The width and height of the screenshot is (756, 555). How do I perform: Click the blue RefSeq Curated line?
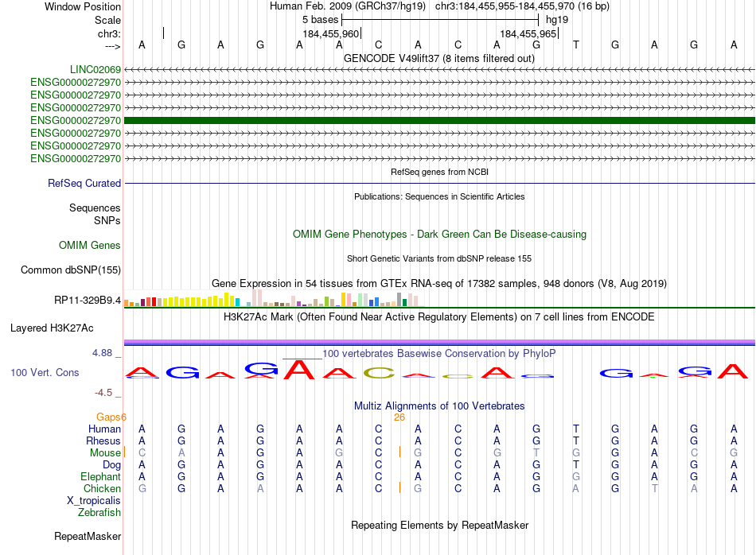tap(439, 183)
